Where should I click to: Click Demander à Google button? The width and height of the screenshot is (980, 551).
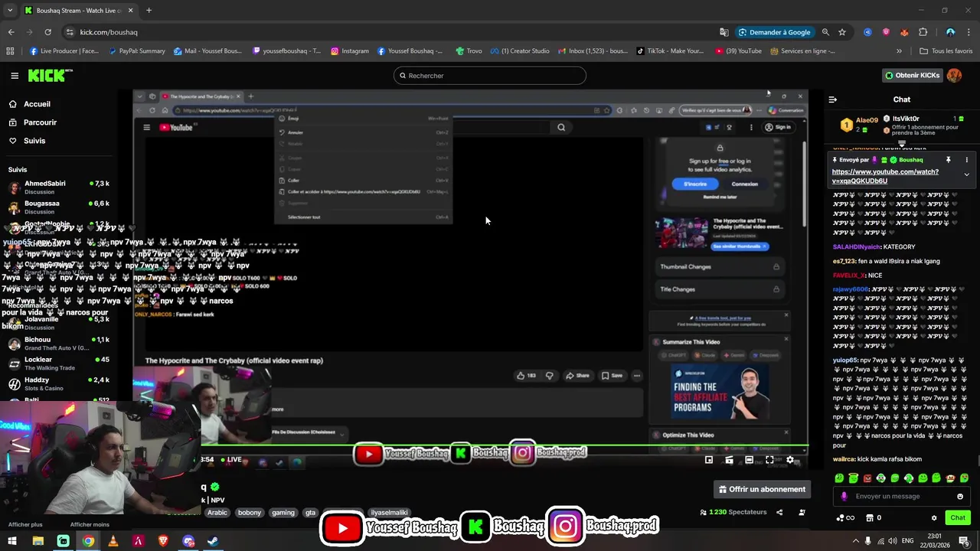[774, 32]
